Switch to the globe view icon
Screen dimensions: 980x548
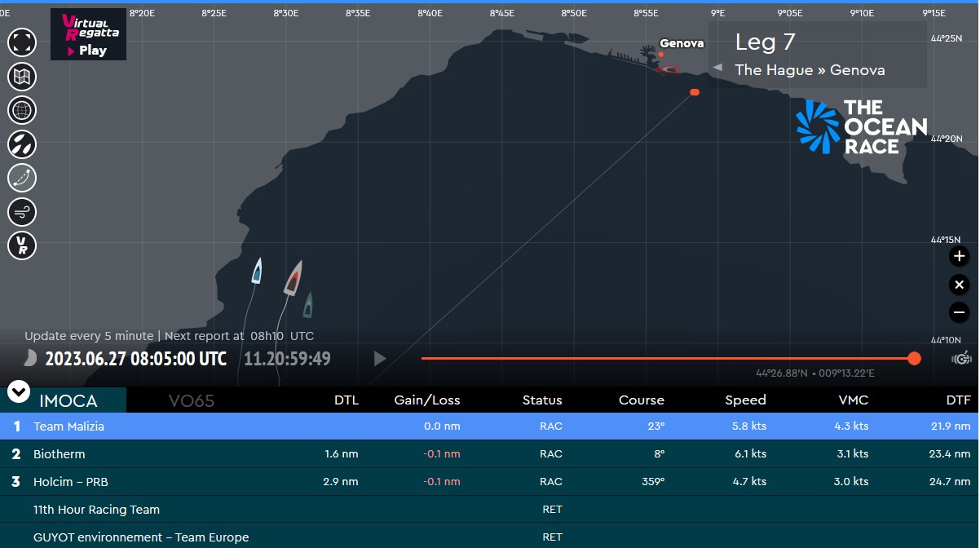[22, 110]
